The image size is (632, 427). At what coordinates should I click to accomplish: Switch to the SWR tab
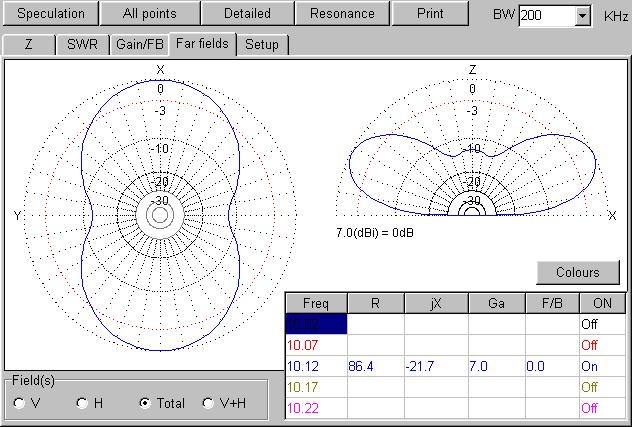point(83,45)
